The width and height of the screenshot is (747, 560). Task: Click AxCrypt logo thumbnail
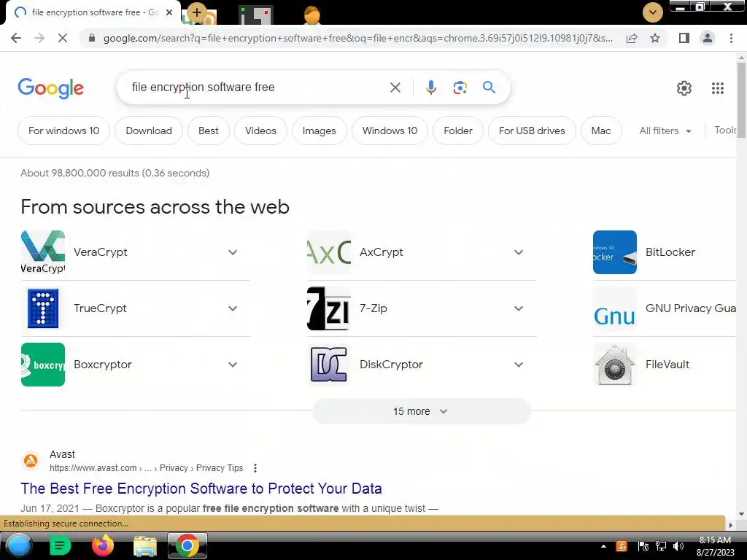(x=329, y=252)
